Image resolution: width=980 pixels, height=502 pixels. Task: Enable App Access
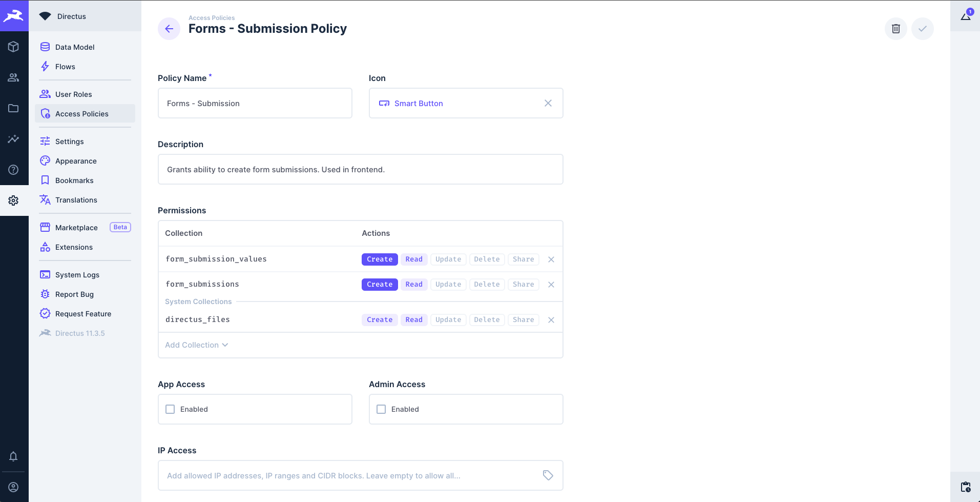click(x=170, y=409)
